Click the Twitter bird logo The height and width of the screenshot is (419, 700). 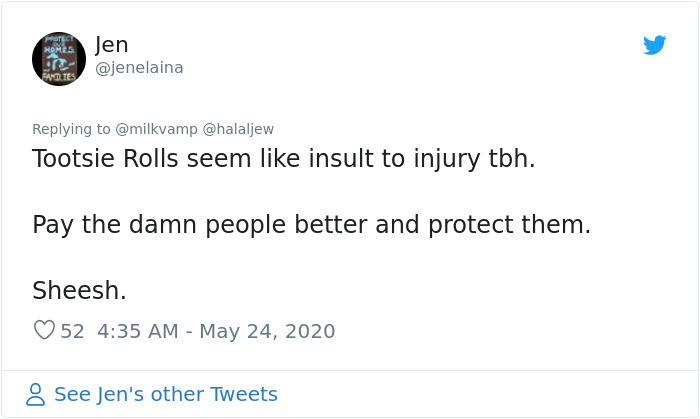click(x=655, y=45)
